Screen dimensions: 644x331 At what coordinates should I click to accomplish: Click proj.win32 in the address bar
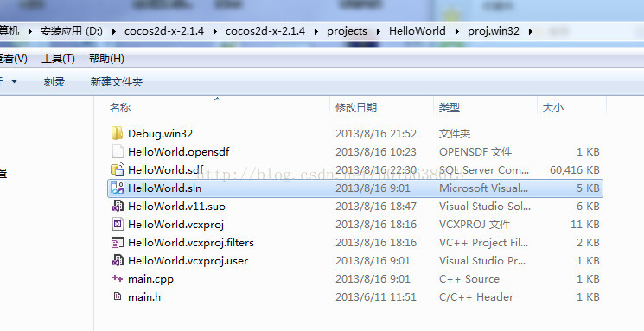tap(494, 31)
